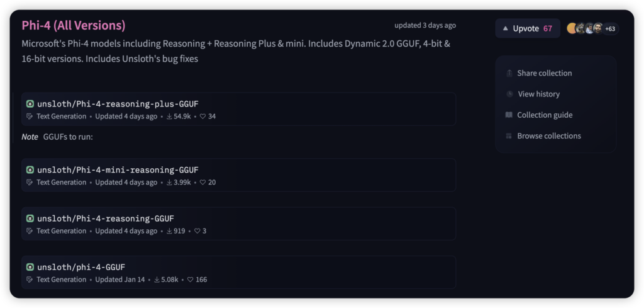Click Text Generation icon on Phi-4-reasoning-GGUF row
Viewport: 644px width, 308px height.
coord(30,231)
